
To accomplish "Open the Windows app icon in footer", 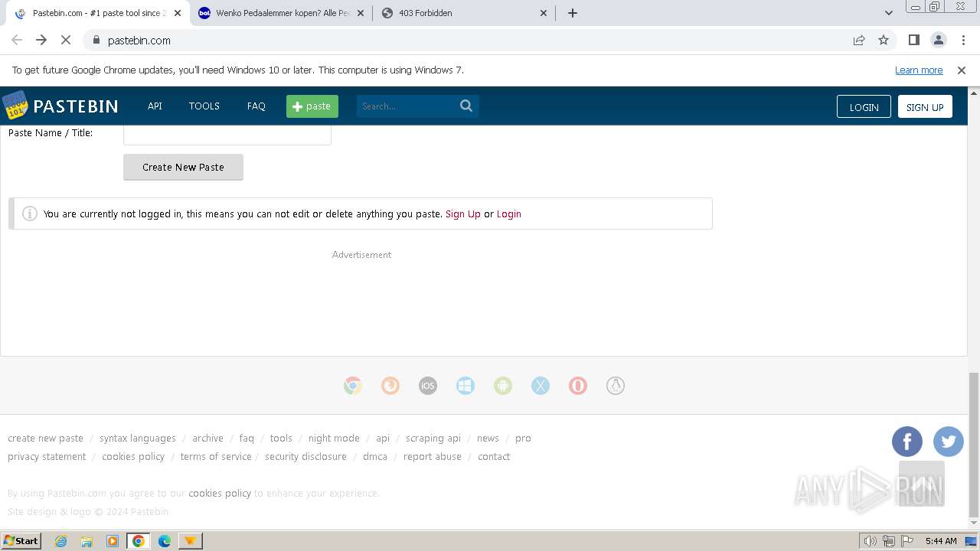I will 465,386.
